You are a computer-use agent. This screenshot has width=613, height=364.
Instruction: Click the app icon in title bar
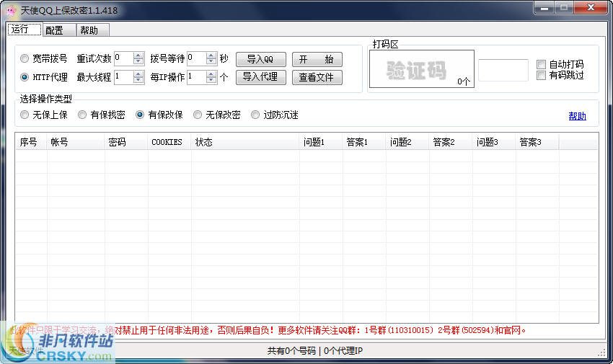click(x=12, y=10)
